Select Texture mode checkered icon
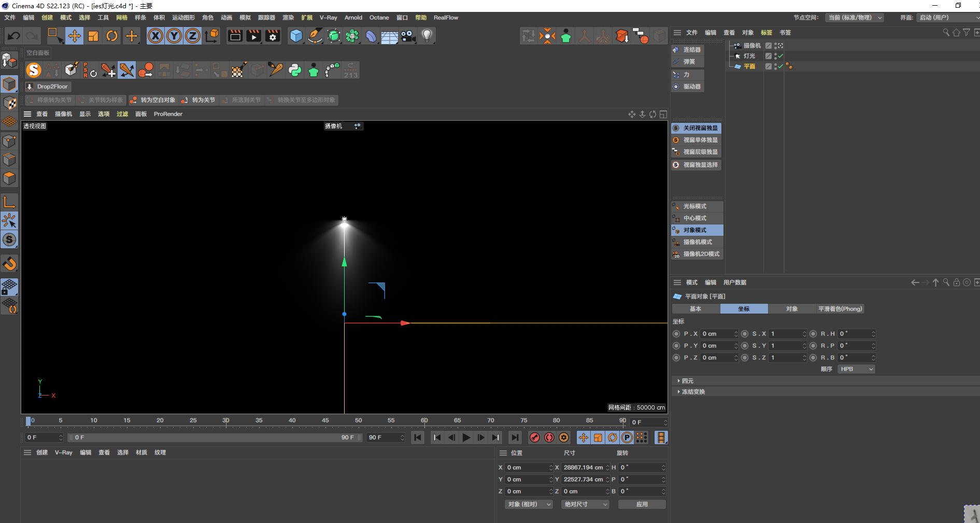 click(x=9, y=103)
